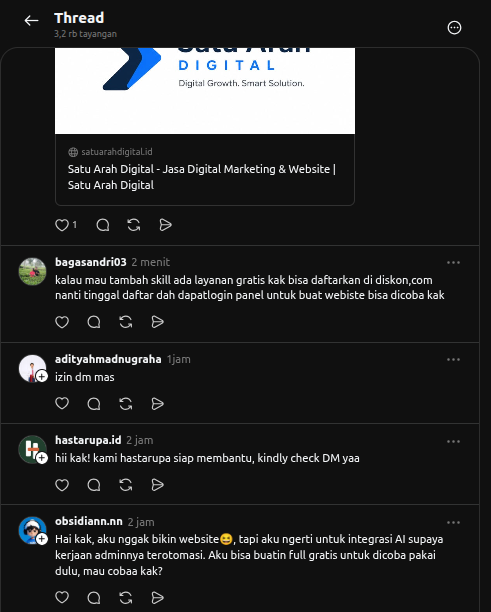This screenshot has width=491, height=612.
Task: Reply to bagasandri03's comment
Action: point(94,322)
